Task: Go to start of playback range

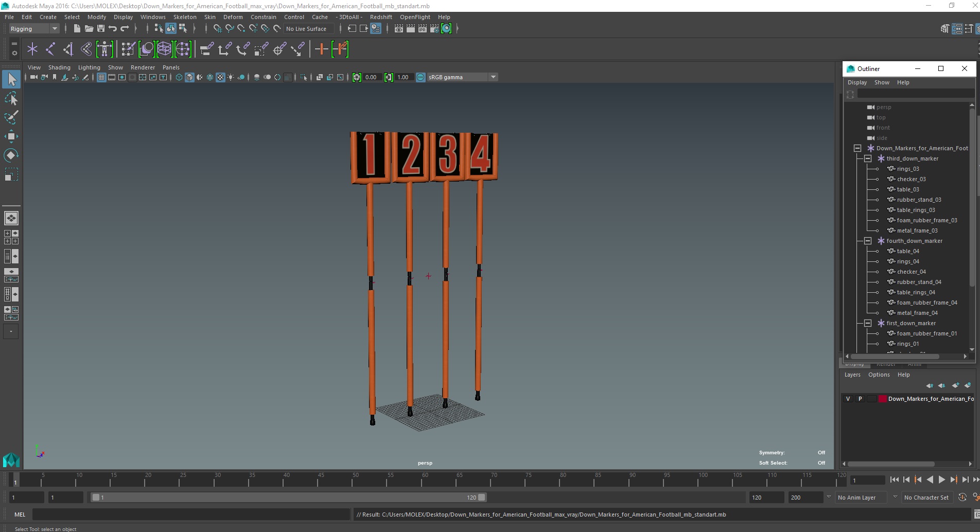Action: coord(894,480)
